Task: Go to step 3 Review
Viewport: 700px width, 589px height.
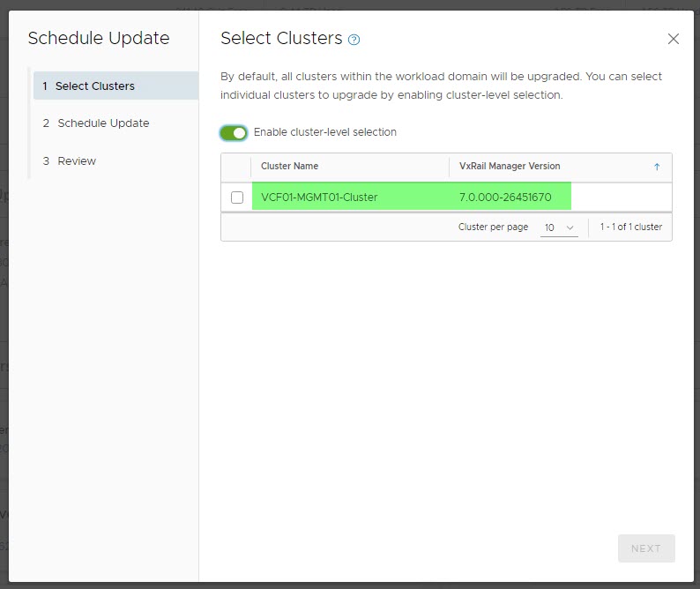Action: tap(77, 161)
